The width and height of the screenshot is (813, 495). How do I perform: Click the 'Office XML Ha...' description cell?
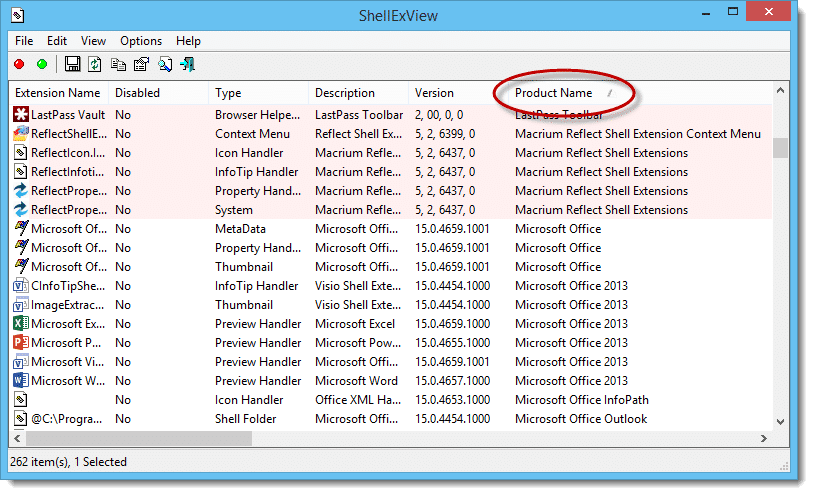[x=358, y=400]
